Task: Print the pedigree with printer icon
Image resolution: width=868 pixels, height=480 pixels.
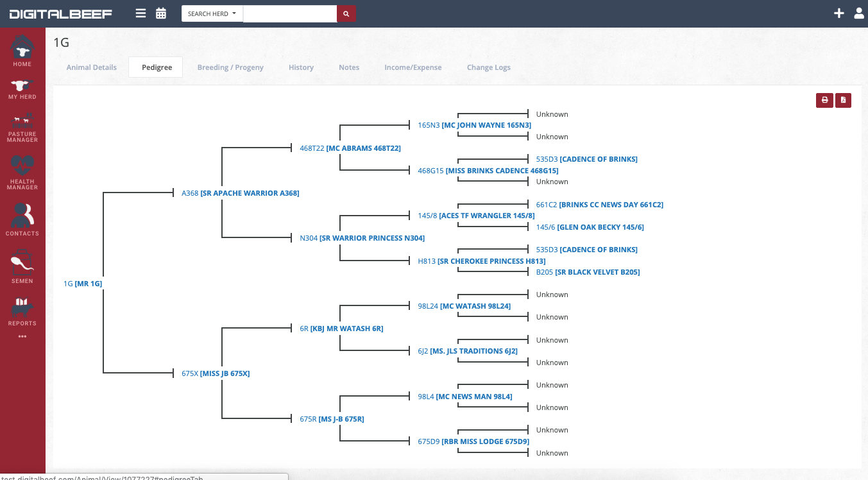Action: coord(824,100)
